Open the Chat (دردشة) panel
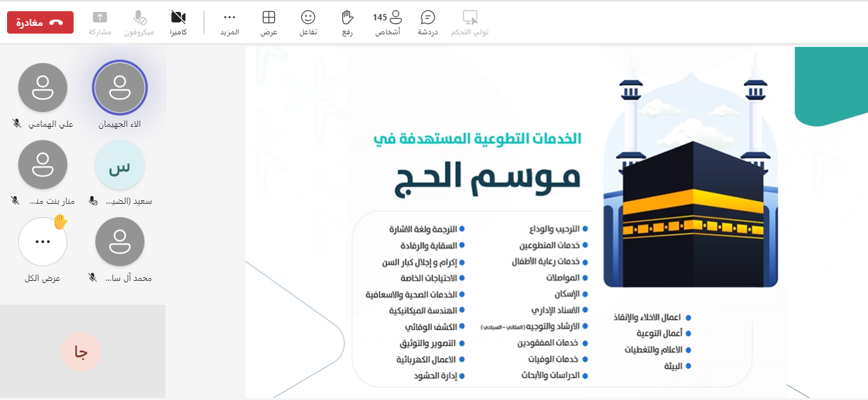This screenshot has height=400, width=868. pyautogui.click(x=428, y=18)
